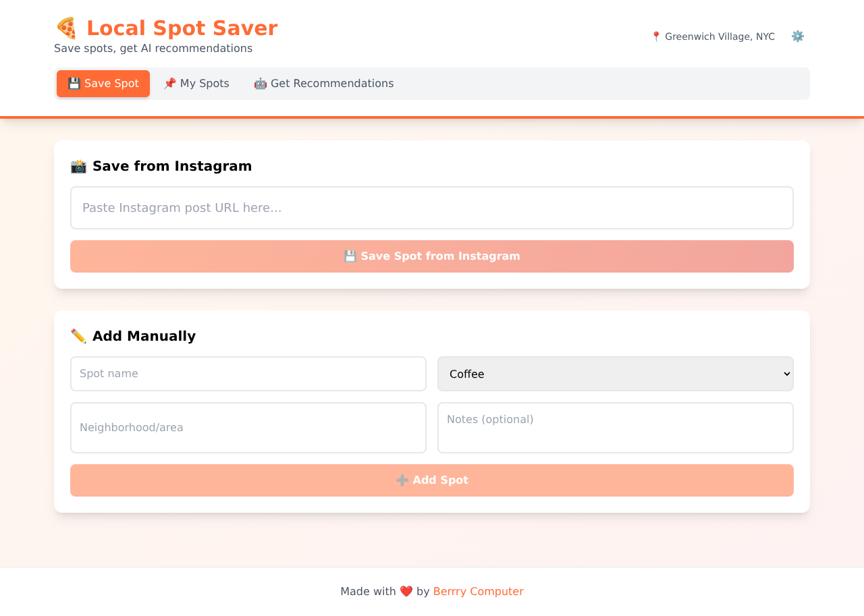The width and height of the screenshot is (864, 616).
Task: Open the settings gear icon
Action: 797,36
